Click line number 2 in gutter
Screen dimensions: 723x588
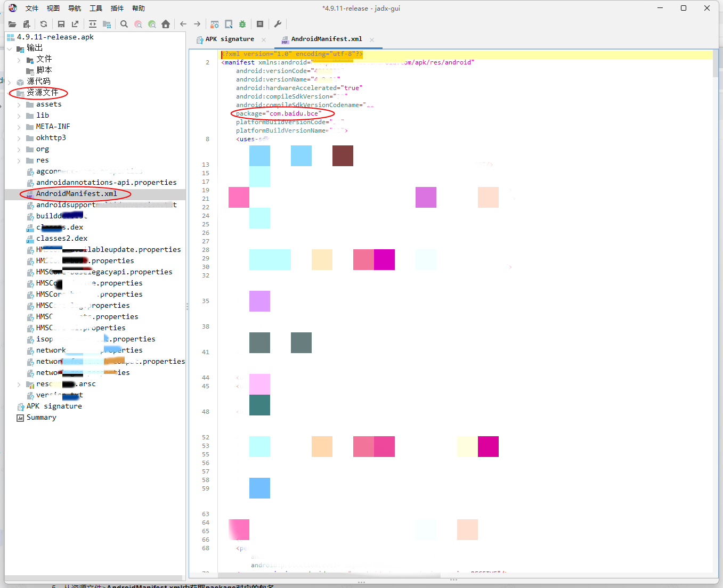207,62
